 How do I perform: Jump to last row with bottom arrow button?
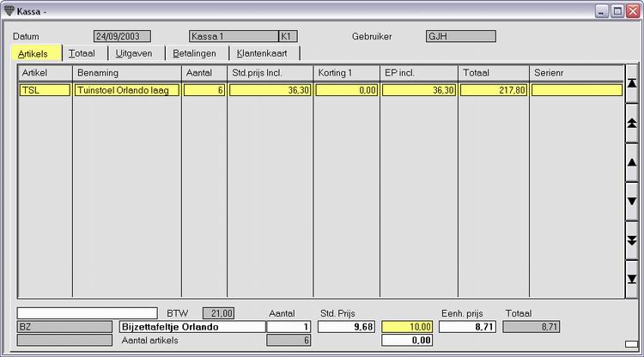[632, 280]
